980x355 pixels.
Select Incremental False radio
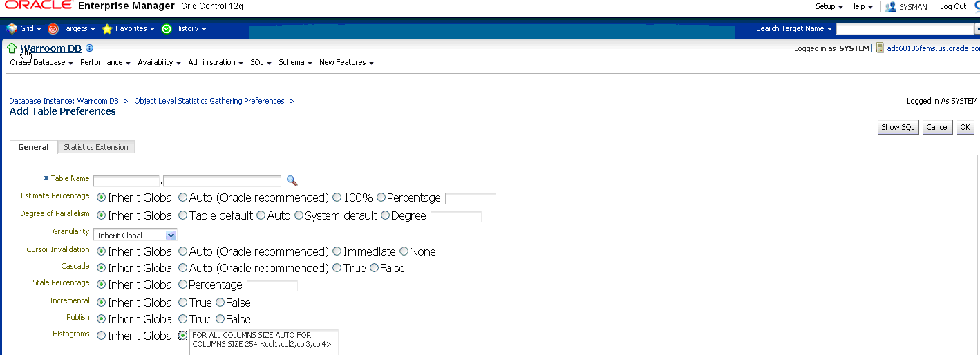[x=220, y=303]
